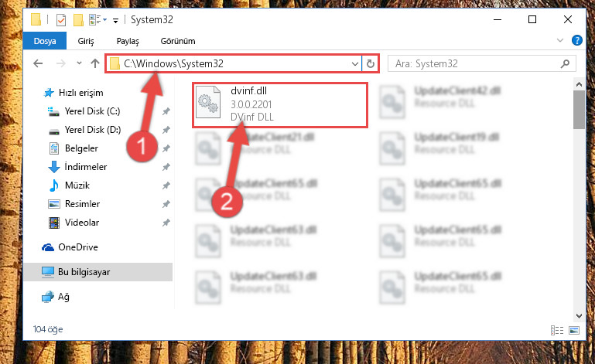Image resolution: width=595 pixels, height=364 pixels.
Task: Expand the address bar history dropdown
Action: point(355,63)
